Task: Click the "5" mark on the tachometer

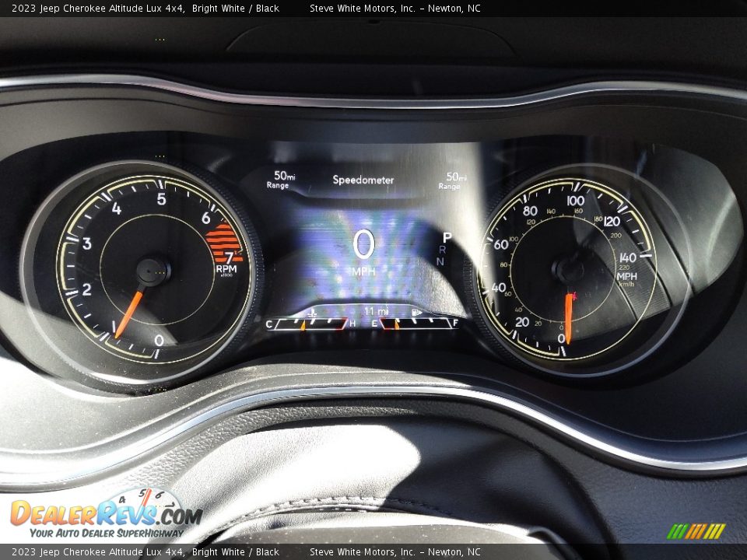Action: pyautogui.click(x=162, y=198)
